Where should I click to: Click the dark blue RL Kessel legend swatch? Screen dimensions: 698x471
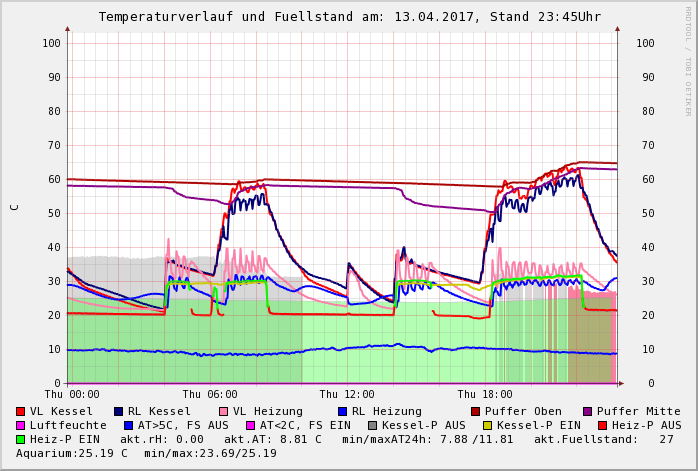(x=119, y=411)
